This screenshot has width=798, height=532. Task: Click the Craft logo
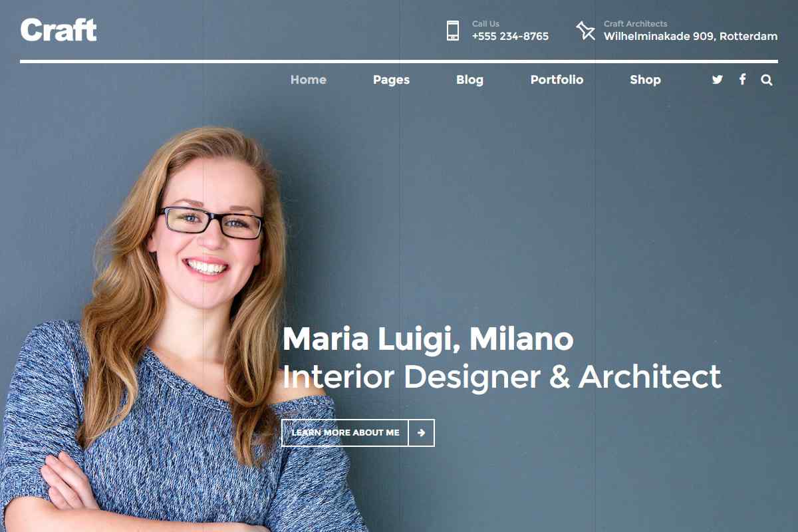(59, 30)
